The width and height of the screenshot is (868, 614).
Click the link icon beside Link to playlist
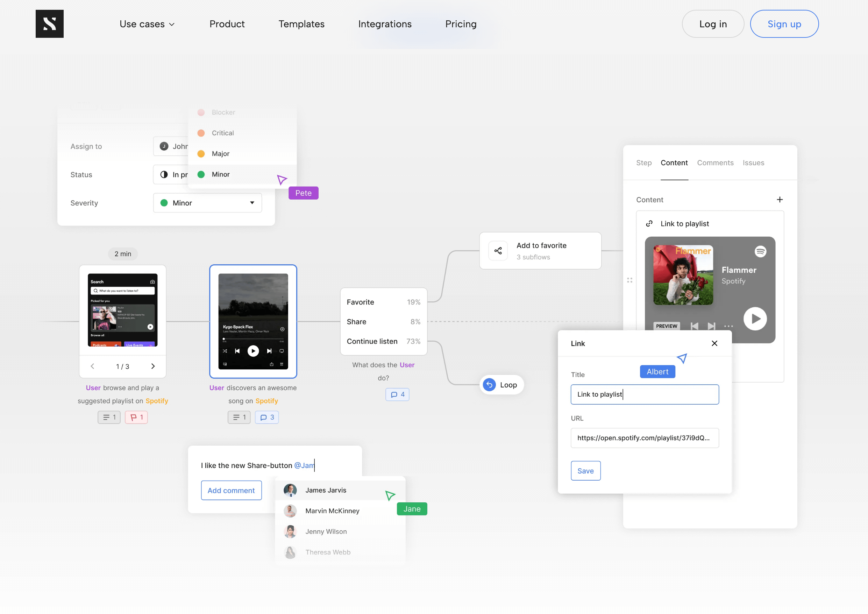tap(649, 223)
